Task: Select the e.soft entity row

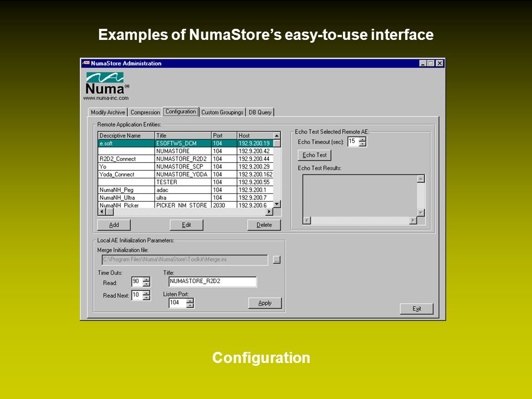Action: pyautogui.click(x=186, y=143)
